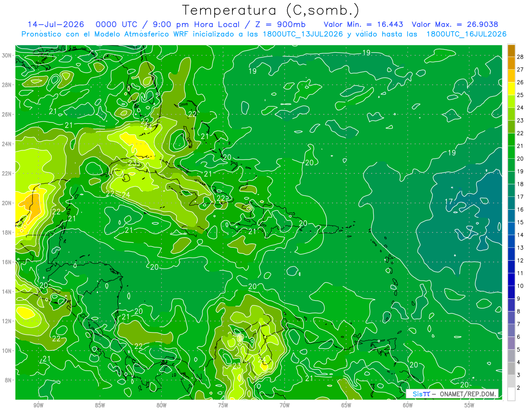Viewport: 532px width, 411px height.
Task: Click the orange swatch between 27 and 28 on color scale
Action: pyautogui.click(x=511, y=63)
